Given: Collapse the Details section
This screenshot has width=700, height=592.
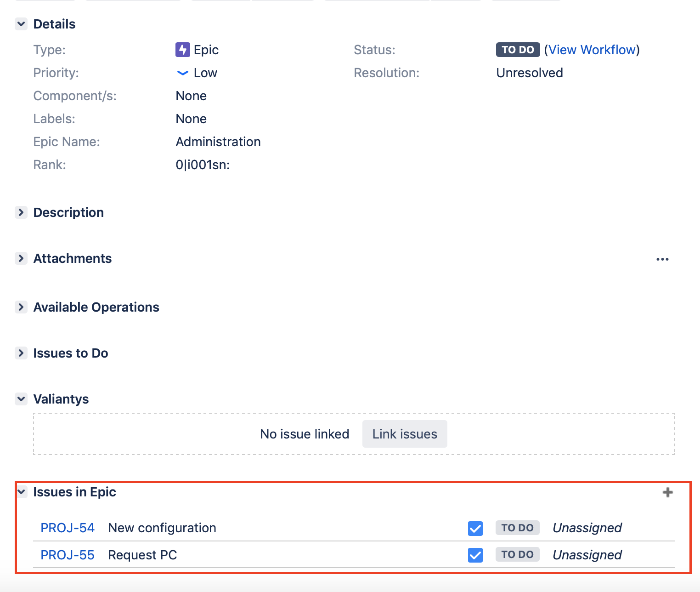Looking at the screenshot, I should [x=22, y=24].
